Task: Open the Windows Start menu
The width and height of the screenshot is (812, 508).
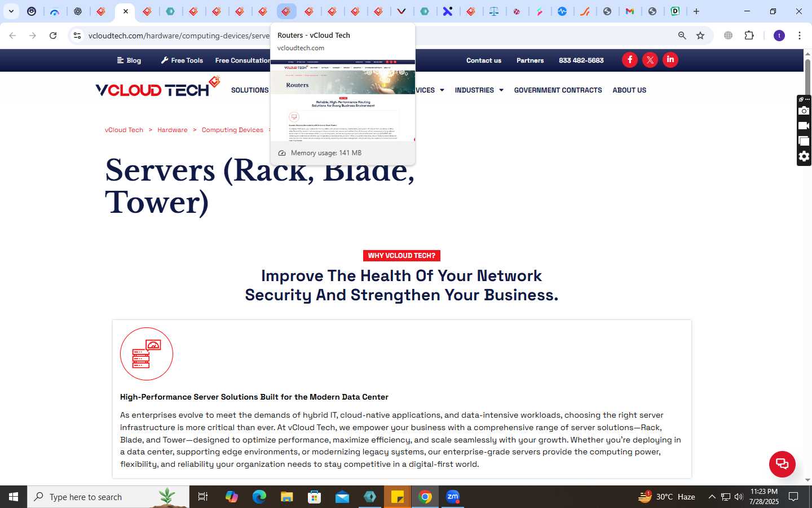Action: click(x=14, y=497)
